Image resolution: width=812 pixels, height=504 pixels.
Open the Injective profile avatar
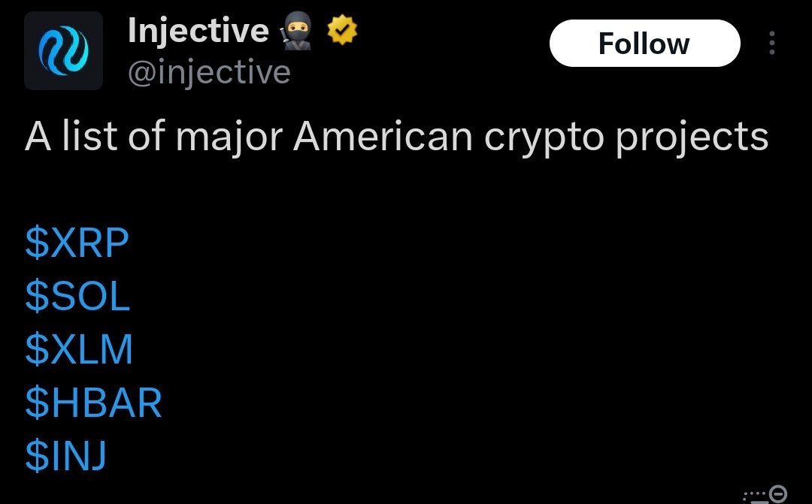pyautogui.click(x=63, y=51)
